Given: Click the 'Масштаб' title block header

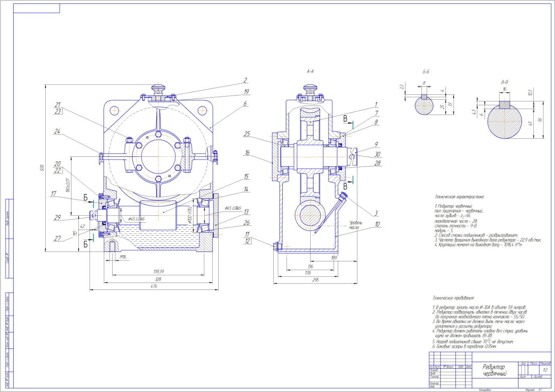Looking at the screenshot, I should coord(545,364).
